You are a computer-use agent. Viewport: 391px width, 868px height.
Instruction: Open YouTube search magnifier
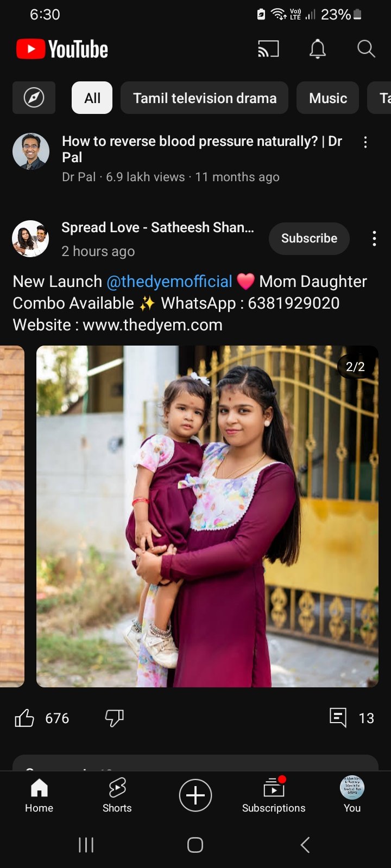tap(366, 49)
